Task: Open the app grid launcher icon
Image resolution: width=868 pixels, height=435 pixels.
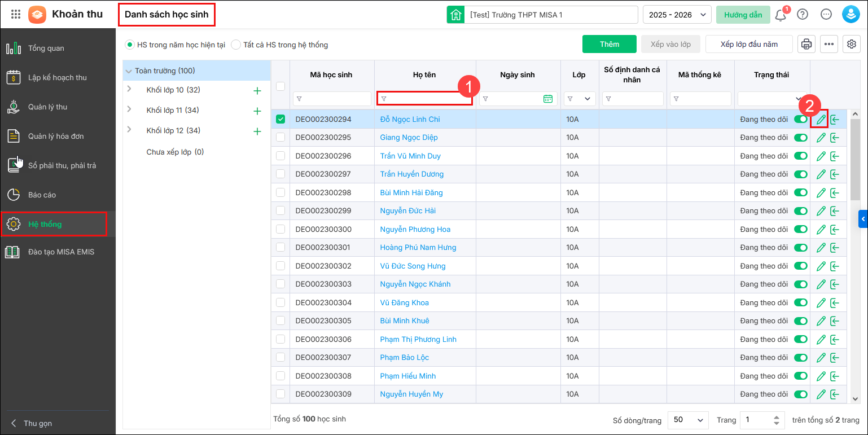Action: click(x=16, y=15)
